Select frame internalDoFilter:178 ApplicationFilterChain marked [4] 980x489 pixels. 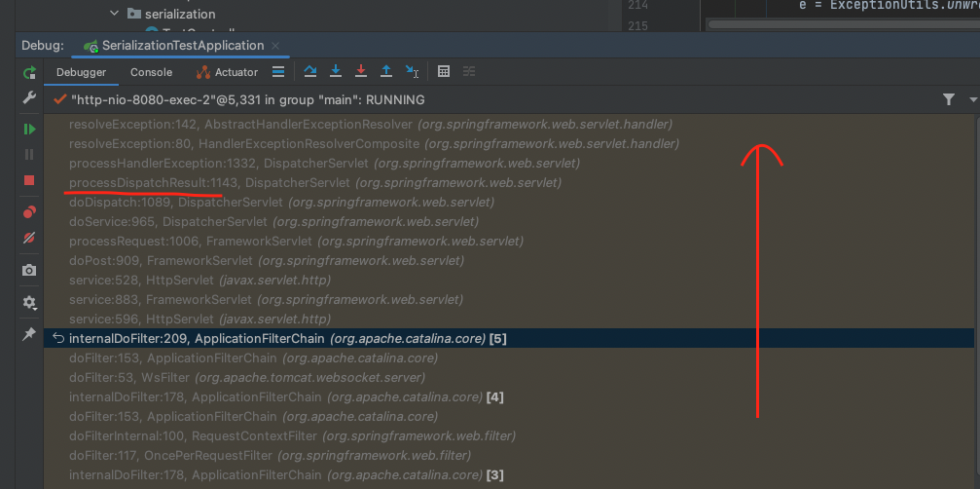(x=509, y=397)
